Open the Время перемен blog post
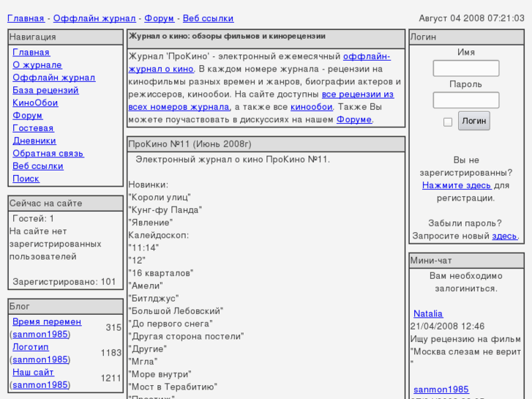532x399 pixels. point(47,322)
